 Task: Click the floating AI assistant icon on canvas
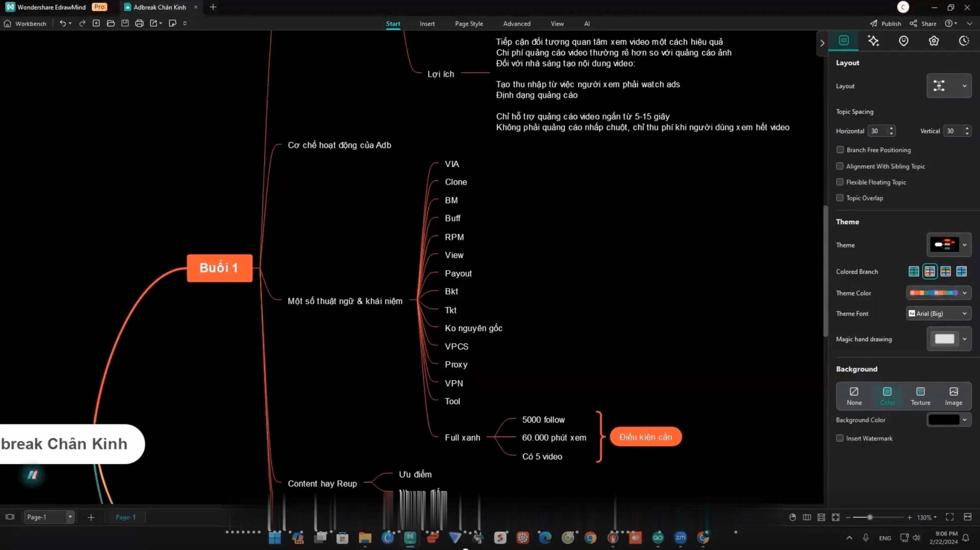pos(33,475)
